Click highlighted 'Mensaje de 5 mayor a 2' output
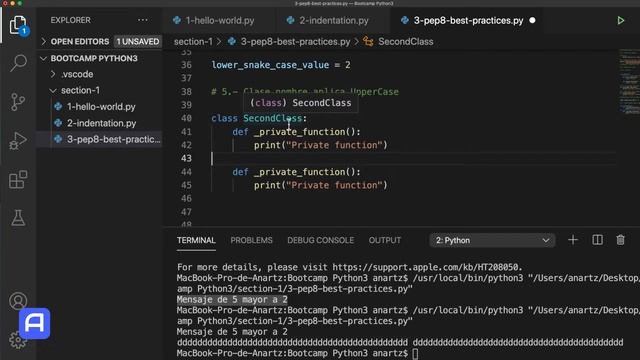Viewport: 640px width, 360px height. [x=232, y=300]
